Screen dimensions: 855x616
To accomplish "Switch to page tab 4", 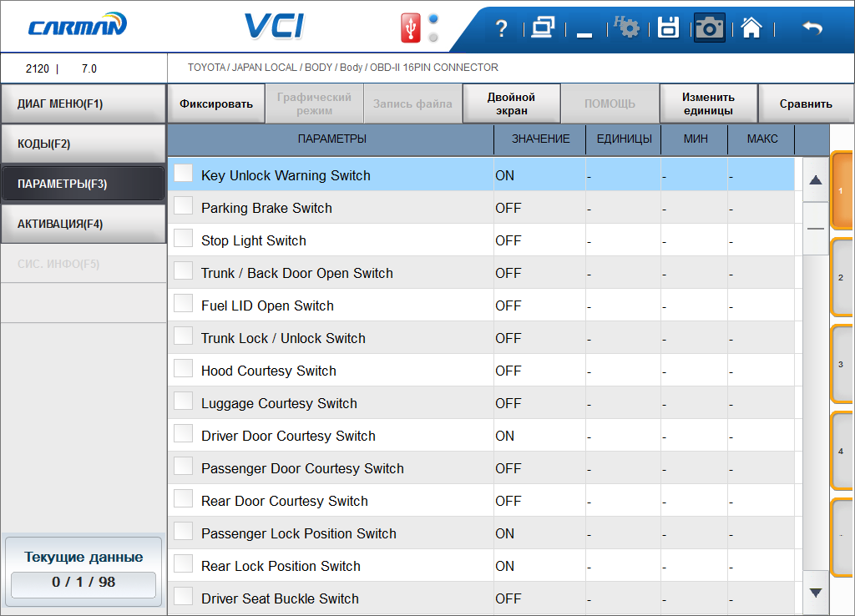I will click(x=842, y=451).
